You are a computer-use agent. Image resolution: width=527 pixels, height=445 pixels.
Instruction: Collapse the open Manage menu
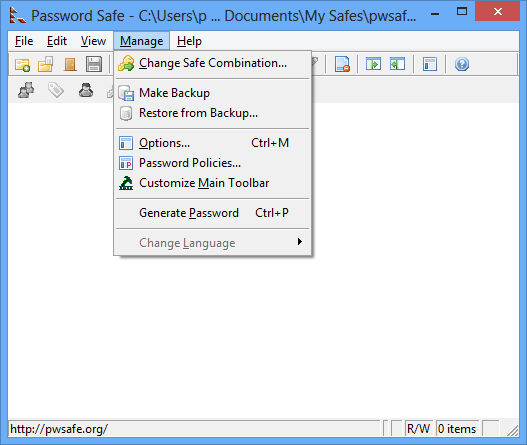pos(141,41)
